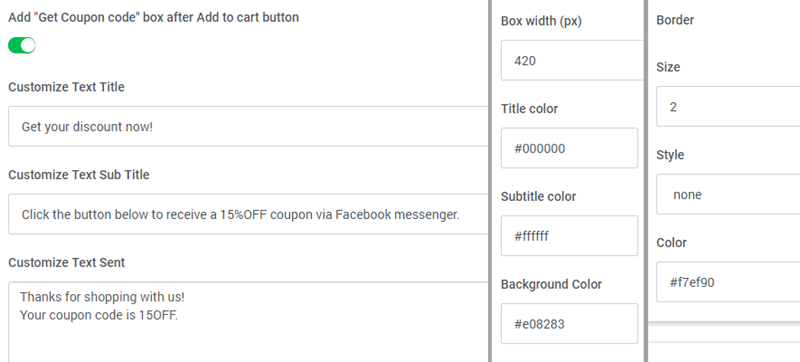Click the Customize Text Sent label
Image resolution: width=800 pixels, height=362 pixels.
[66, 263]
